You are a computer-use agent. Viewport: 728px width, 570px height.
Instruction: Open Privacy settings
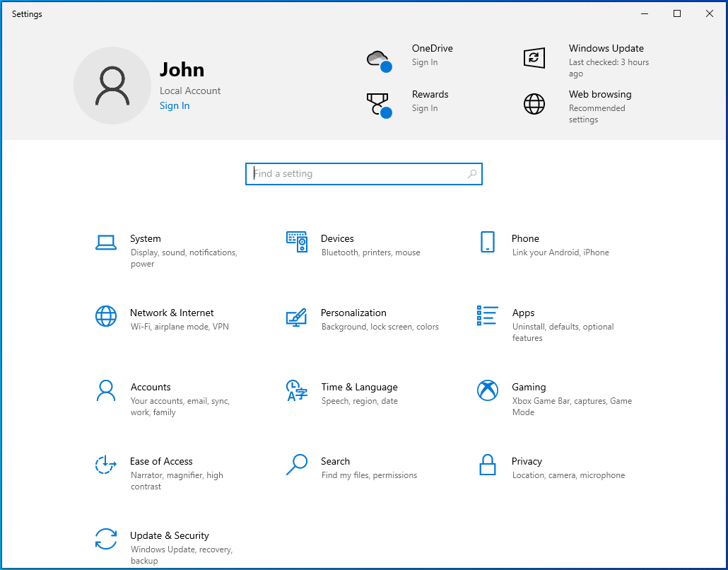[x=527, y=467]
